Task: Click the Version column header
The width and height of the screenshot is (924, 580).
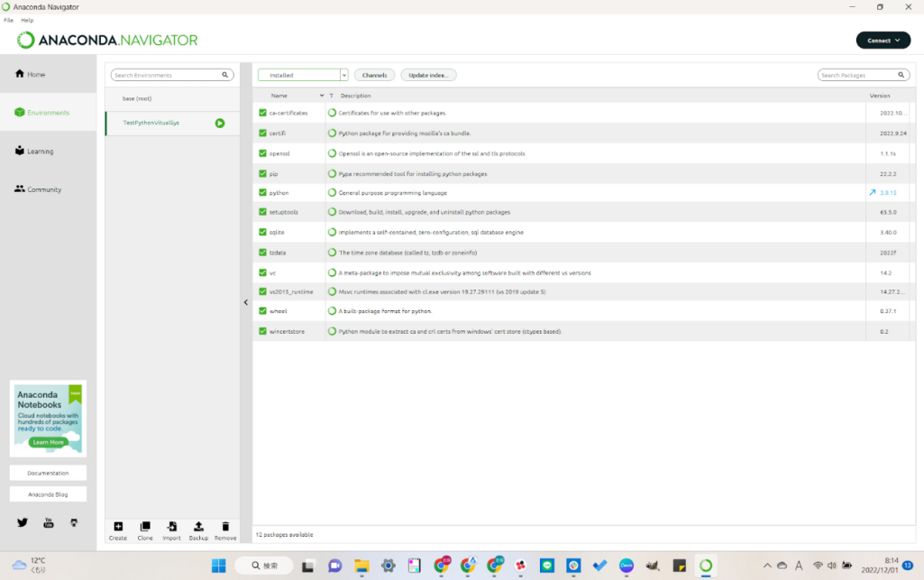Action: 880,96
